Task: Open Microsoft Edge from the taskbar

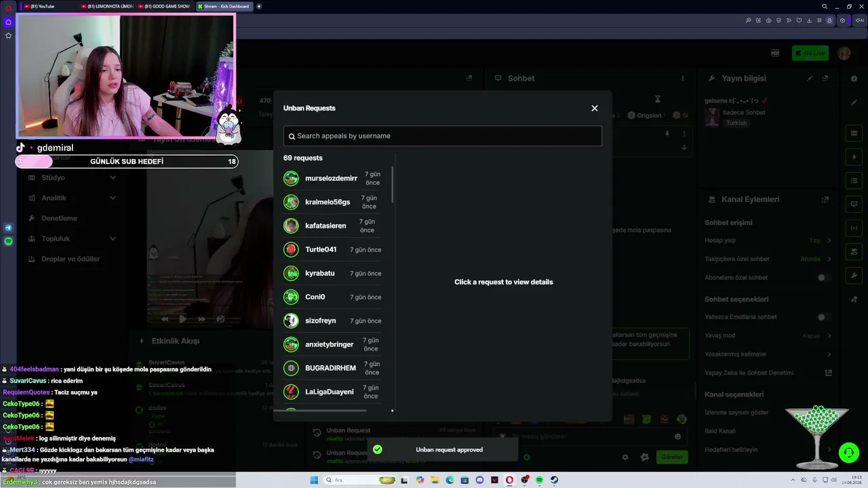Action: pyautogui.click(x=450, y=480)
